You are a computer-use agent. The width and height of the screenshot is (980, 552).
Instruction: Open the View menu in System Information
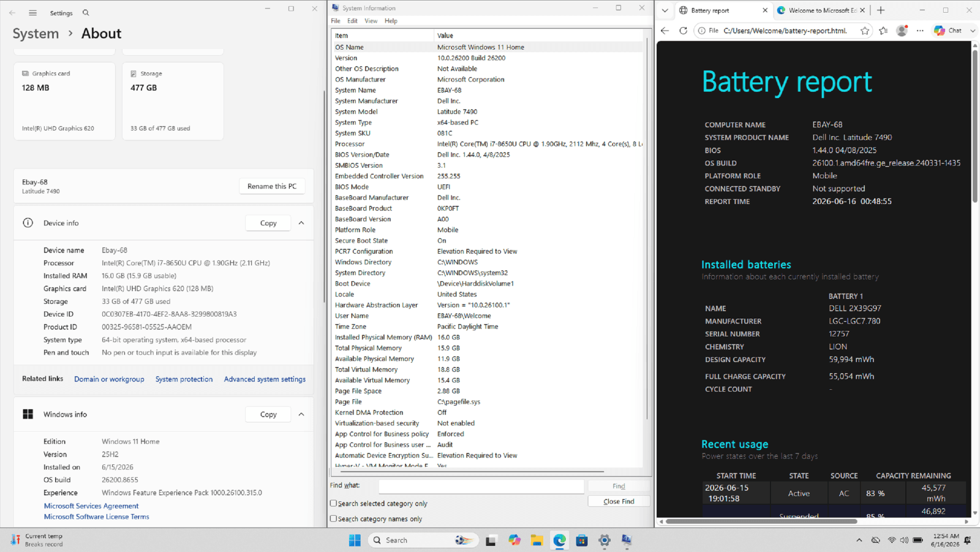tap(371, 21)
